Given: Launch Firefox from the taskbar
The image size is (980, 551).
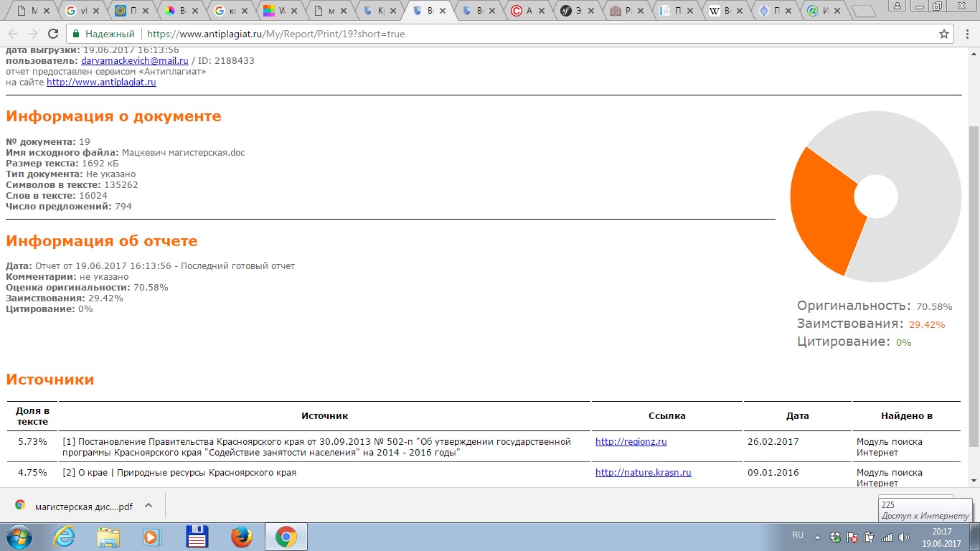Looking at the screenshot, I should 242,537.
